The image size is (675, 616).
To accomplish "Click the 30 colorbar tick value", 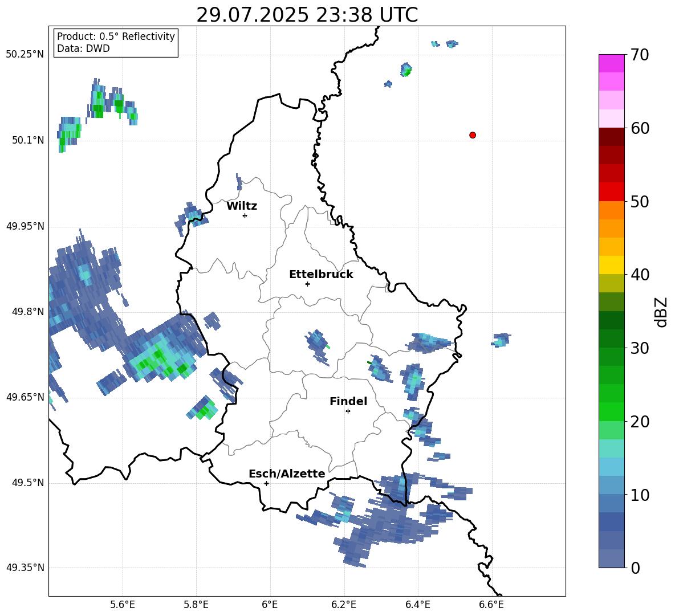I will pos(640,348).
